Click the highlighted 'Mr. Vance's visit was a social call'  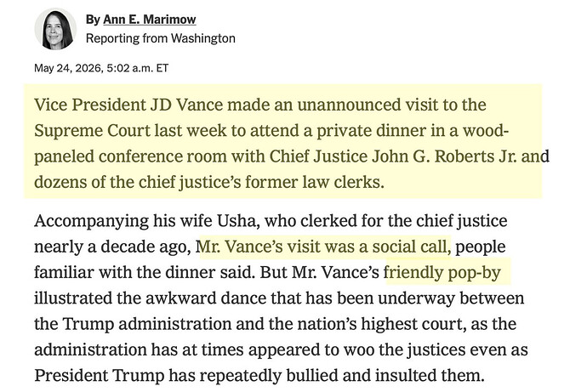tap(324, 247)
